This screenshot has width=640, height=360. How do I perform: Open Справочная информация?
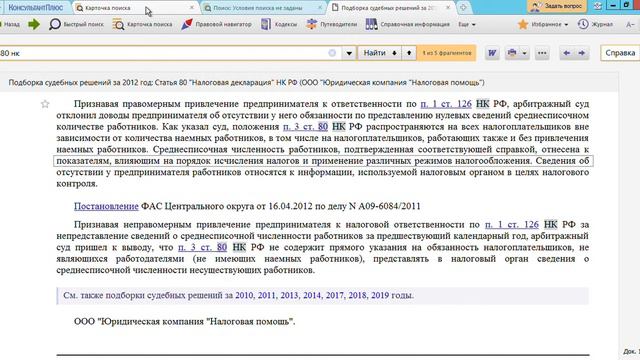point(407,24)
